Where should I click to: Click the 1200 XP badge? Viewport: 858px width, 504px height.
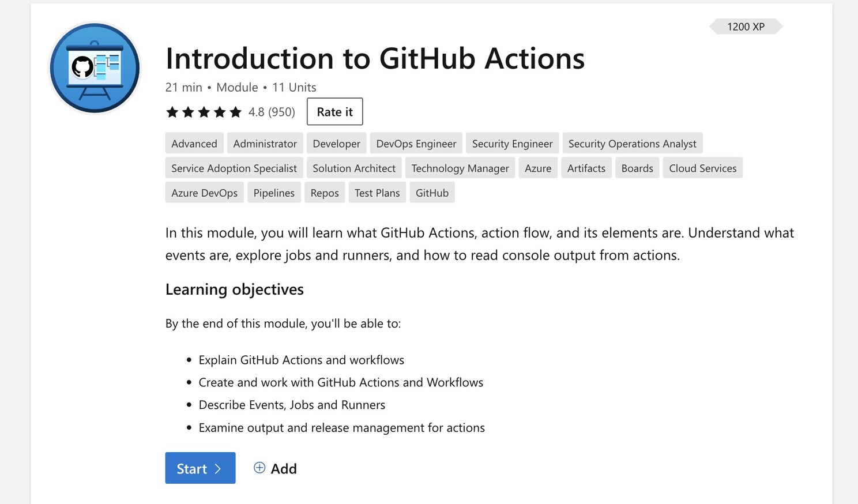[746, 27]
